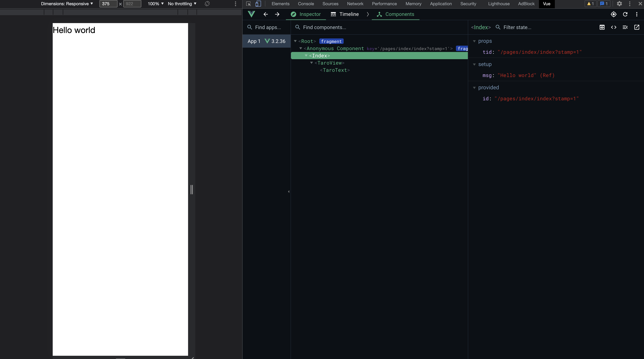The height and width of the screenshot is (359, 644).
Task: Navigate back using the Vue inspector arrow
Action: coord(266,14)
